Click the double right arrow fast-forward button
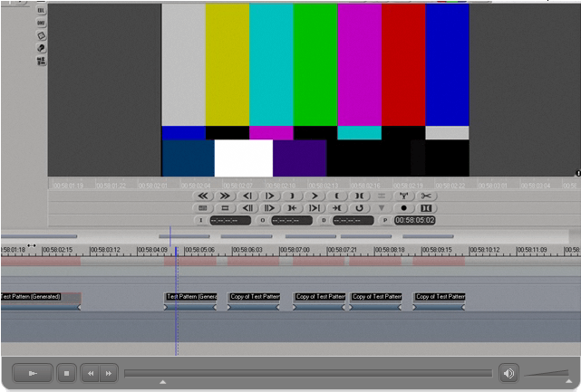Screen dimensions: 581x392 [225, 196]
